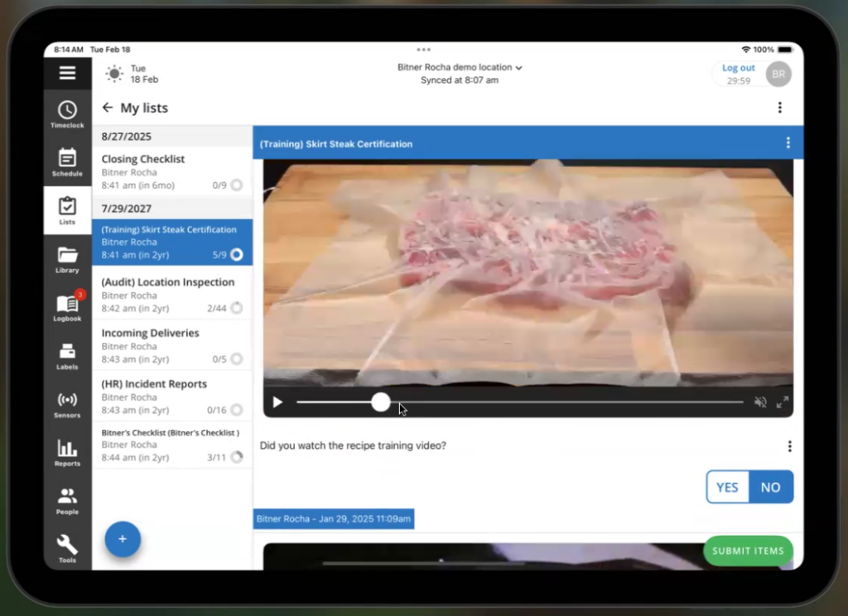This screenshot has height=616, width=848.
Task: Open options for recipe video question
Action: (x=789, y=446)
